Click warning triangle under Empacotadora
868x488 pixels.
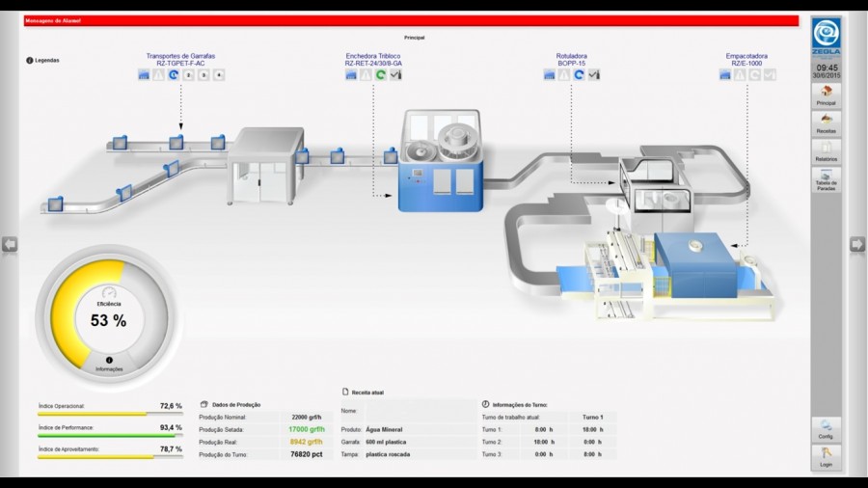(x=740, y=74)
